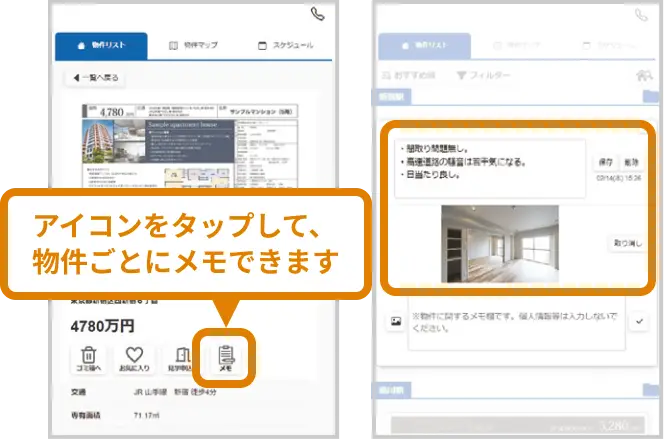Tap the phone icon in right screen

[x=641, y=14]
